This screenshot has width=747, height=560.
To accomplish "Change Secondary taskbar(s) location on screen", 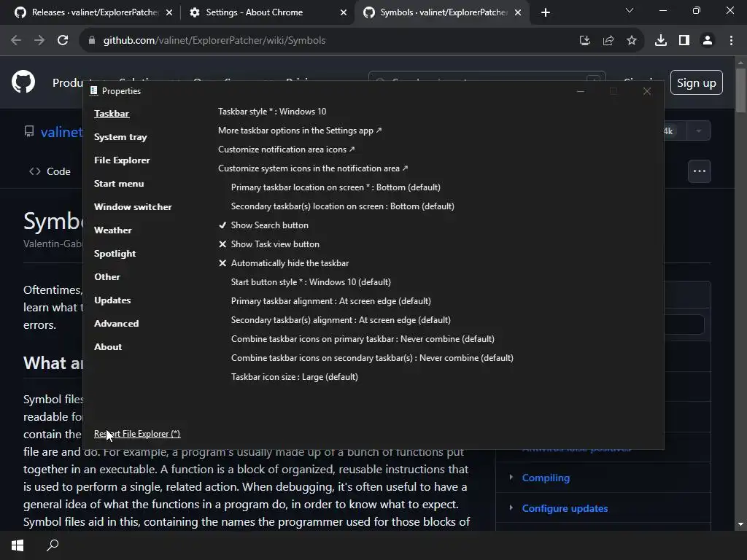I will [x=343, y=206].
